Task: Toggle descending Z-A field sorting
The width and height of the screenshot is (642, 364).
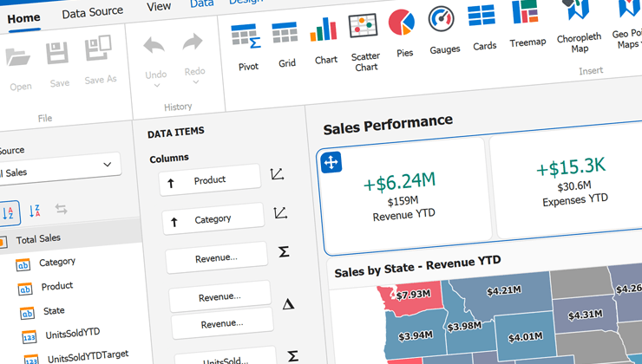Action: click(35, 211)
